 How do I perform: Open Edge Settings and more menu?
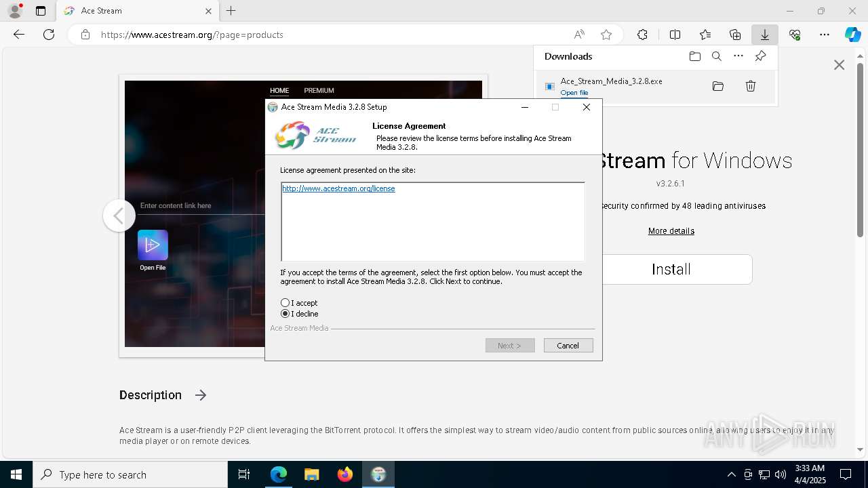[x=825, y=35]
